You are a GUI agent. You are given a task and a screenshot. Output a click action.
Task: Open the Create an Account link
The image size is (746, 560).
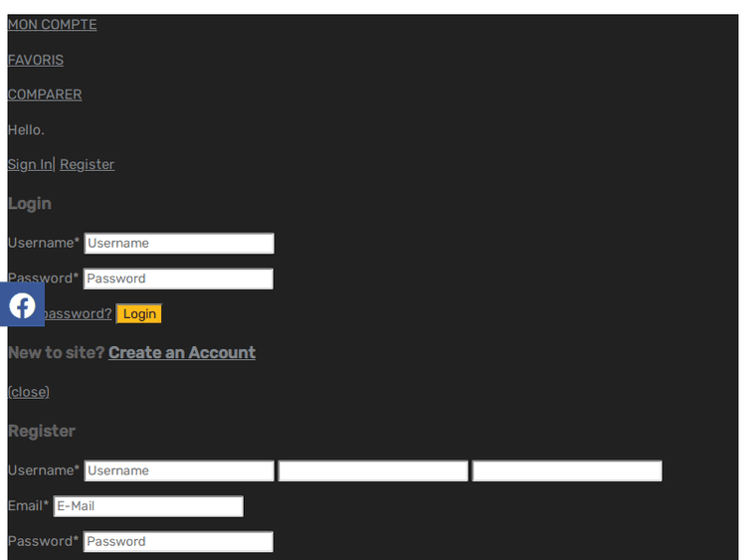pyautogui.click(x=182, y=353)
